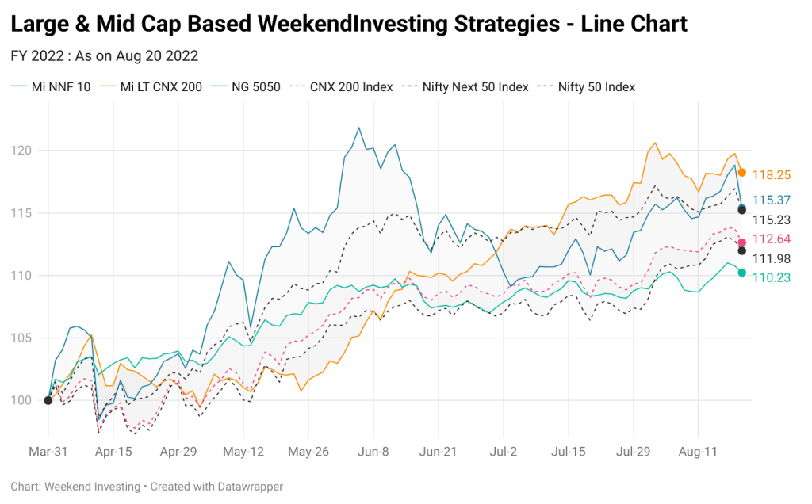This screenshot has width=812, height=504.
Task: Click the orange endpoint dot at 118.25
Action: point(741,172)
